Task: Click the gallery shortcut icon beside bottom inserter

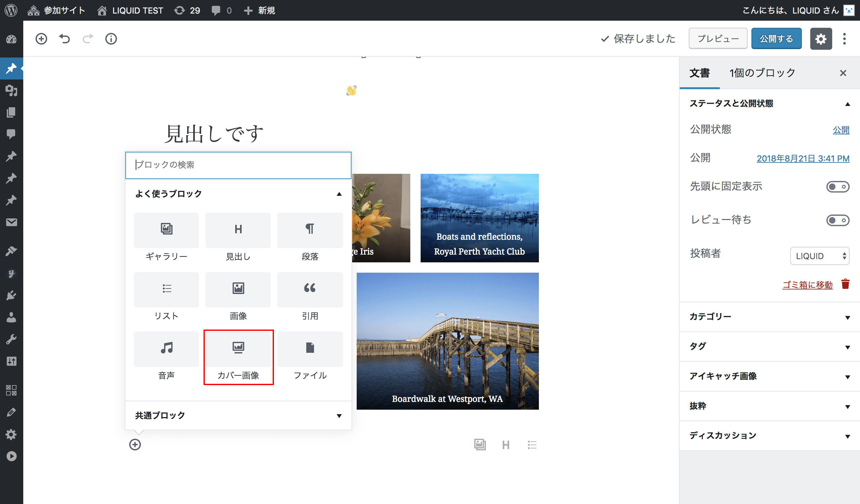Action: 480,445
